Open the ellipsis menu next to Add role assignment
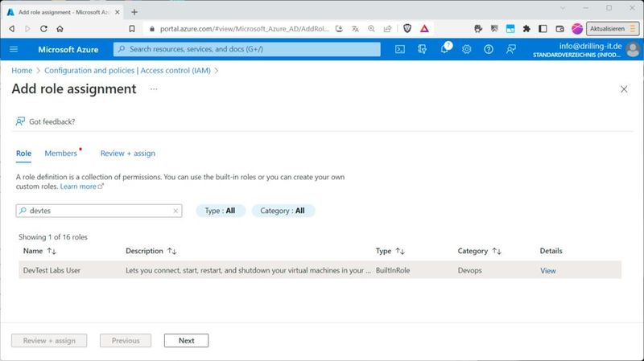 154,89
